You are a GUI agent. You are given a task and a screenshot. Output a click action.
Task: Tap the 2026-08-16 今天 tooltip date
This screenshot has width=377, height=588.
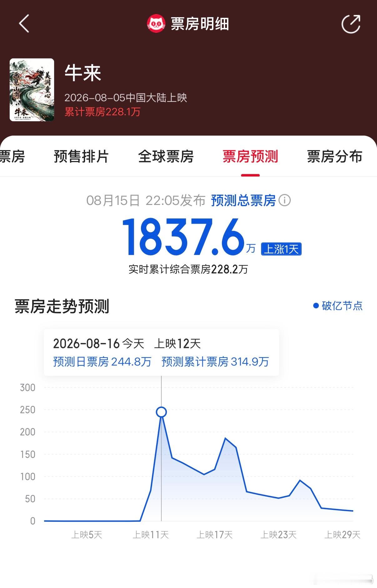[x=98, y=344]
